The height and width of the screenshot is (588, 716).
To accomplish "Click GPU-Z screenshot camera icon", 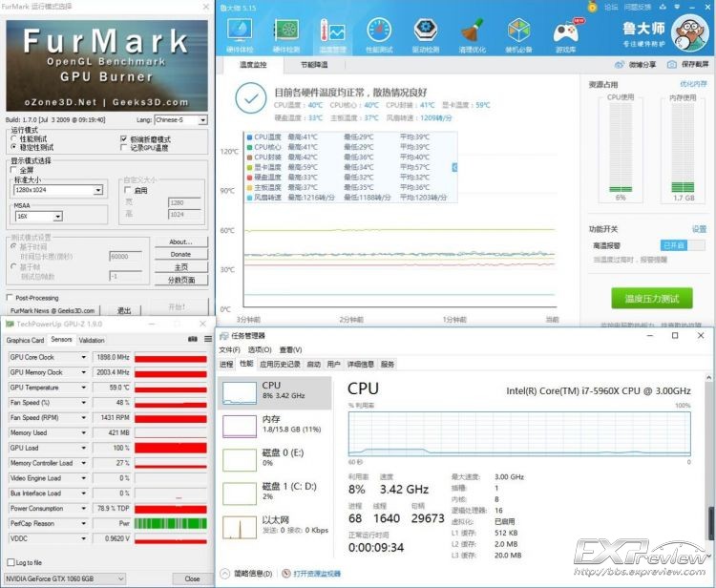I will coord(193,339).
